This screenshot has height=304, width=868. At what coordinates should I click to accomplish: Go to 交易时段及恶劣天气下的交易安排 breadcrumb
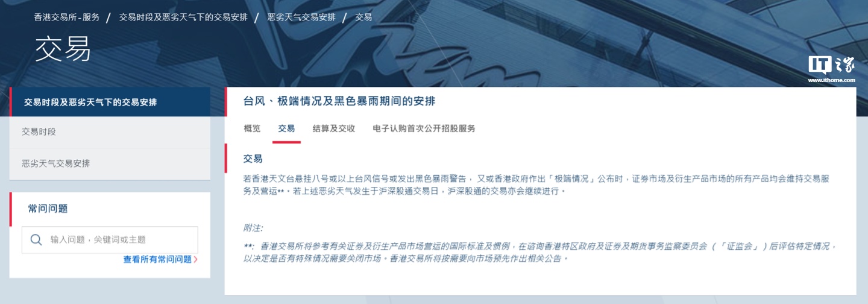183,17
